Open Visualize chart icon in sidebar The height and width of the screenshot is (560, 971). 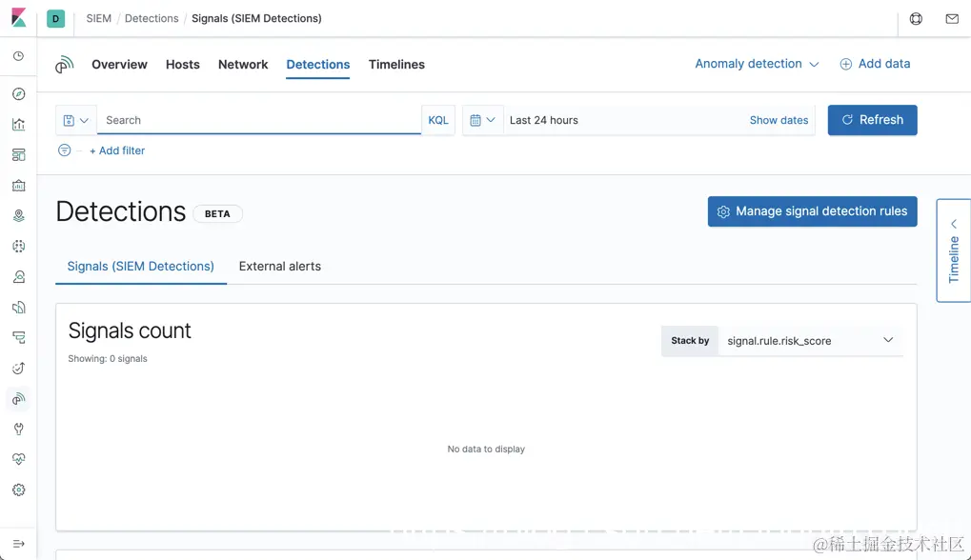18,125
